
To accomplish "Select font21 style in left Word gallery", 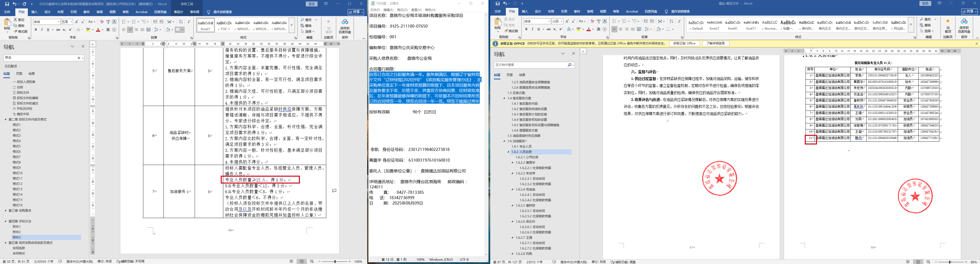I will (206, 26).
